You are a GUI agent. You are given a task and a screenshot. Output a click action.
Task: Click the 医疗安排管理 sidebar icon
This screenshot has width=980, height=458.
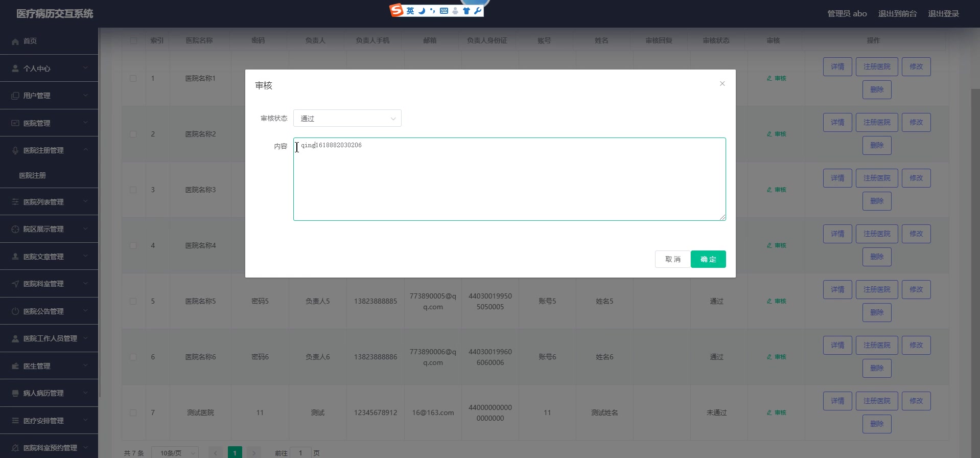(x=15, y=421)
